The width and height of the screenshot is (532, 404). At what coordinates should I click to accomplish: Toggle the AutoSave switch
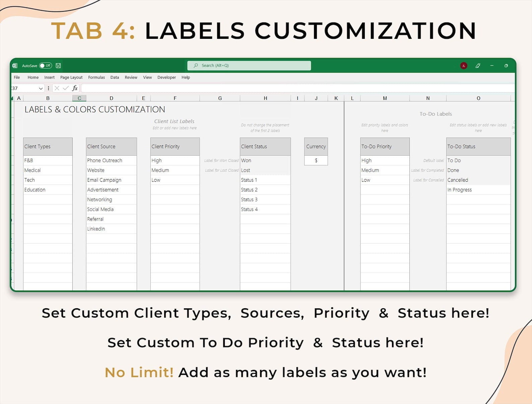click(x=45, y=66)
